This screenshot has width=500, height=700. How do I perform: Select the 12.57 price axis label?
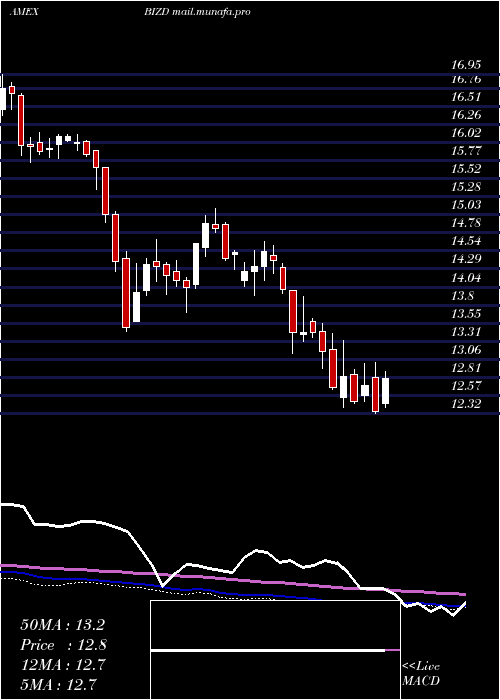coord(466,386)
